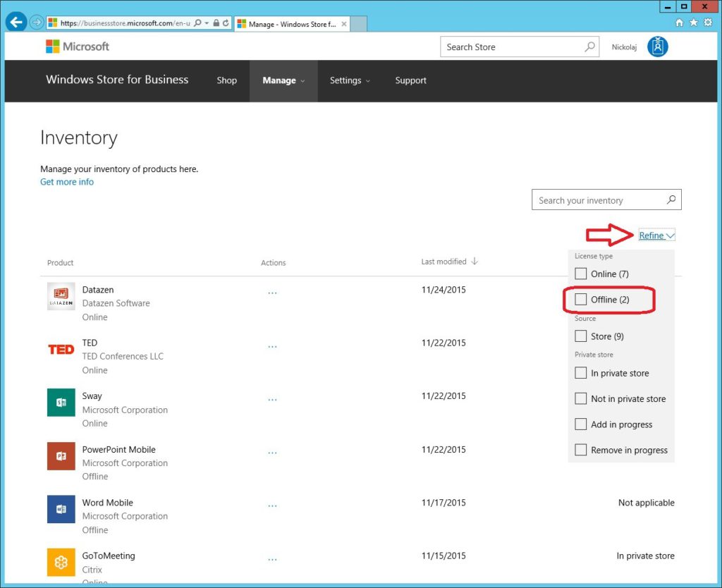The width and height of the screenshot is (722, 588).
Task: Switch to the Manage - Windows Store tab
Action: [292, 24]
